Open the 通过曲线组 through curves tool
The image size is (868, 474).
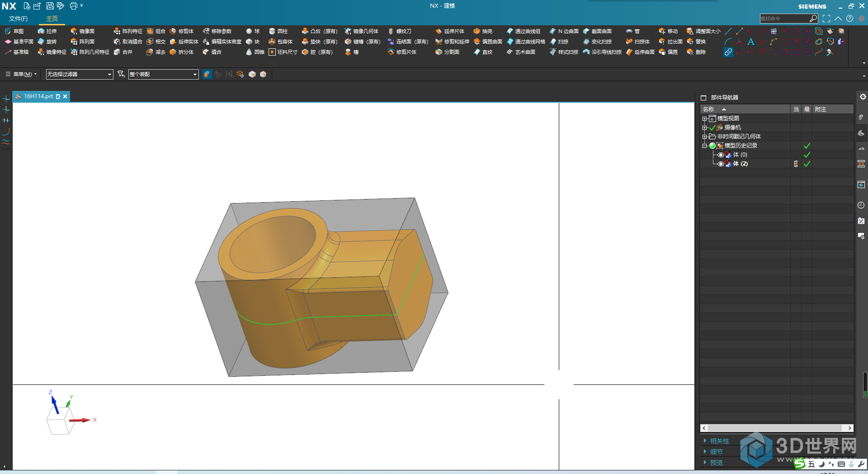tap(523, 31)
